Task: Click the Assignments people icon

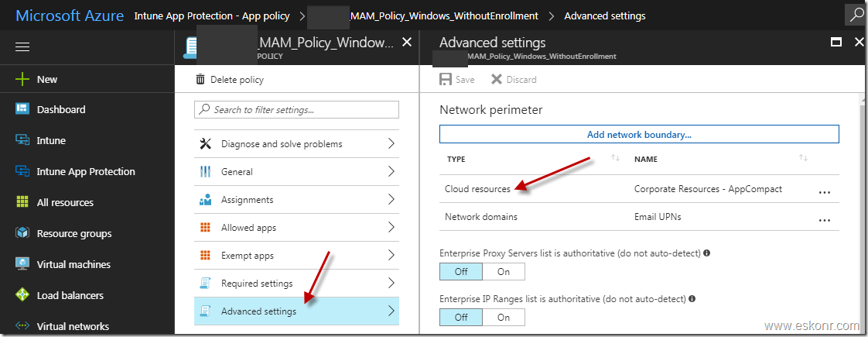Action: 205,200
